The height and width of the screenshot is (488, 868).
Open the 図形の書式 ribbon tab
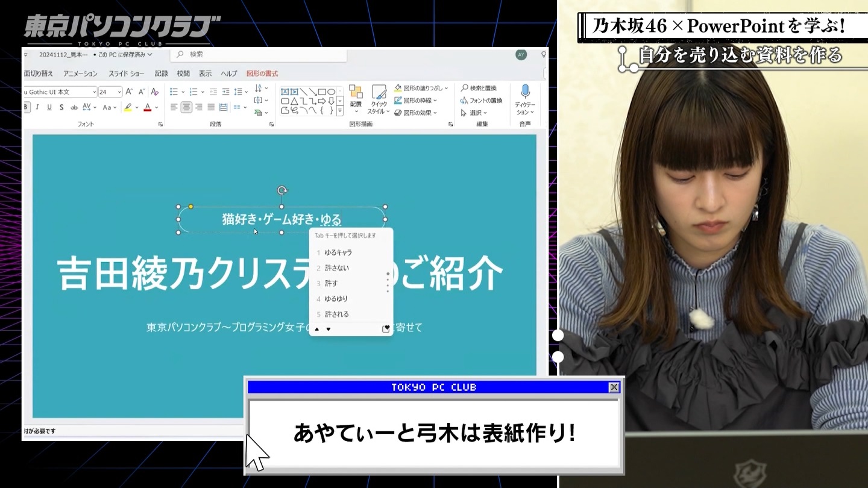click(262, 74)
